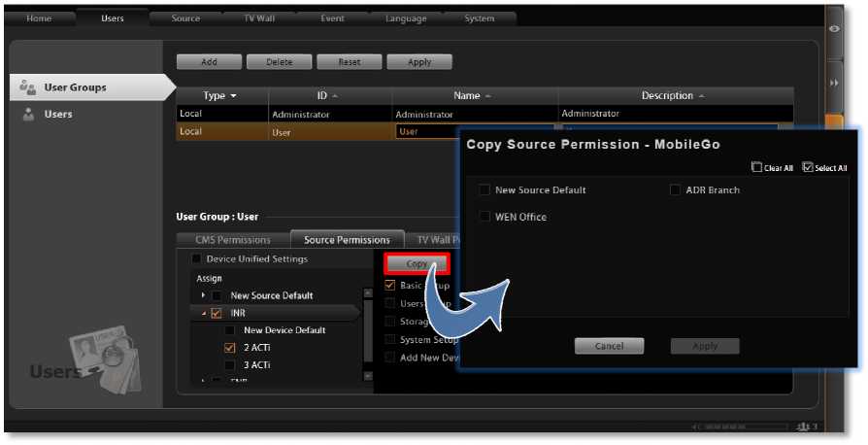Image resolution: width=868 pixels, height=445 pixels.
Task: Sort by the Type column arrow
Action: [x=233, y=96]
